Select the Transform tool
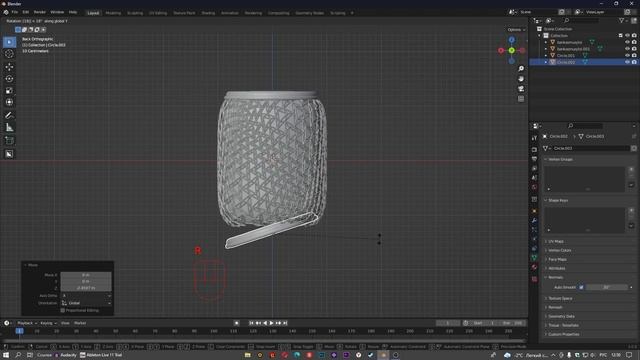This screenshot has height=360, width=640. [x=9, y=102]
